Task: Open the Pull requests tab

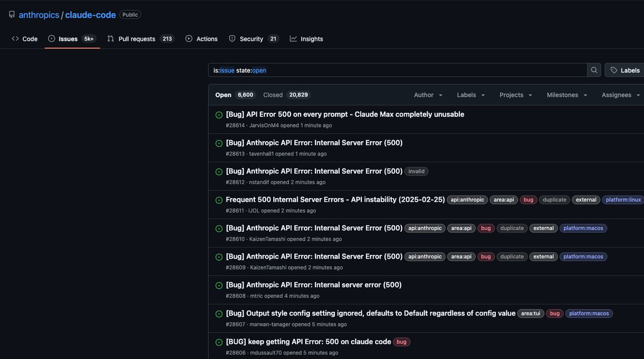Action: tap(141, 39)
